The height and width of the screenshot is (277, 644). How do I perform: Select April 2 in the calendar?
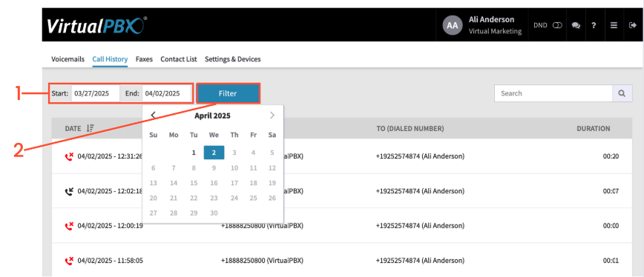coord(214,153)
